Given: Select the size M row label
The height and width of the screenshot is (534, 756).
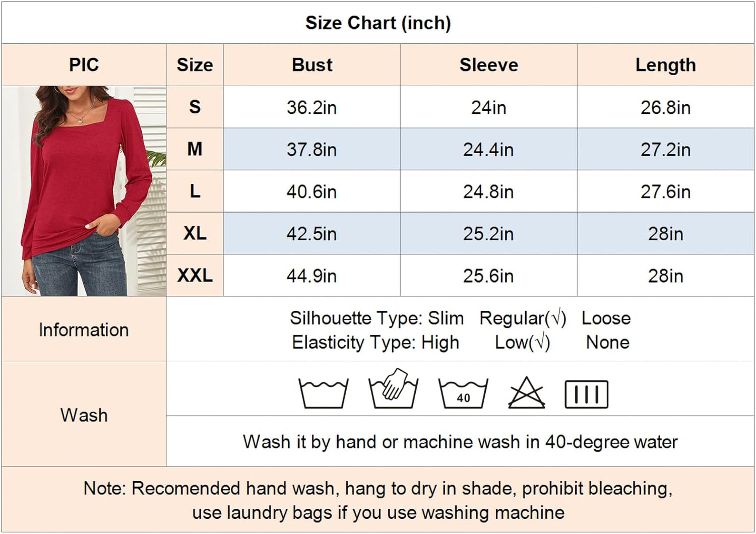Looking at the screenshot, I should coord(195,149).
